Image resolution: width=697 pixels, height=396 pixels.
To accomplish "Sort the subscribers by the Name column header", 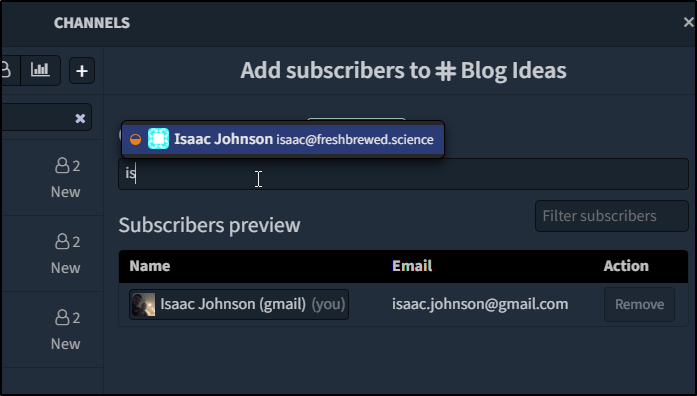I will tap(150, 266).
